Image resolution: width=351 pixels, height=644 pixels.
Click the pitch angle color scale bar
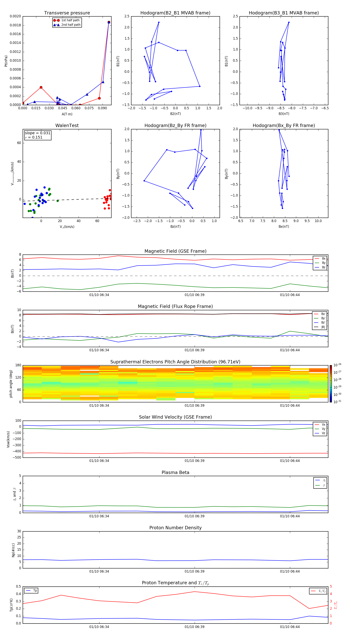click(x=331, y=383)
